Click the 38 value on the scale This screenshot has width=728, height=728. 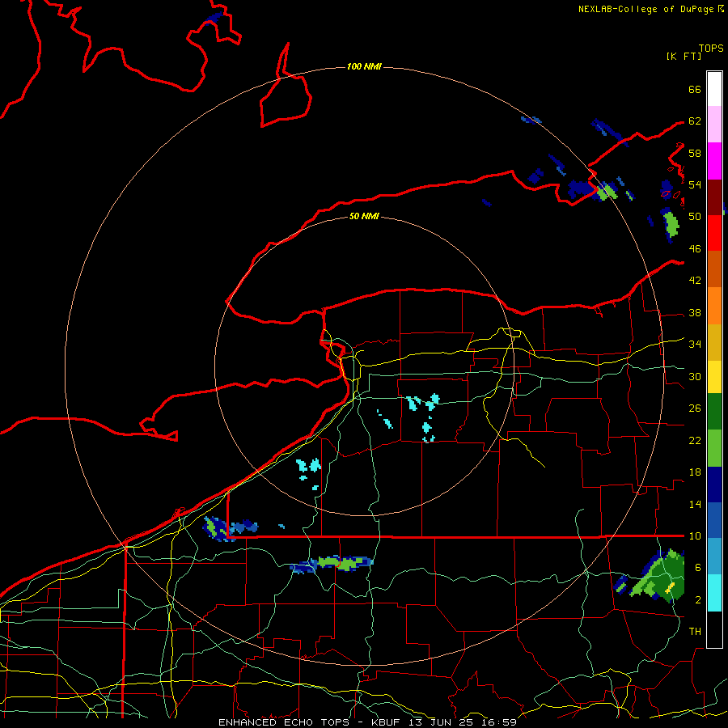tap(695, 313)
